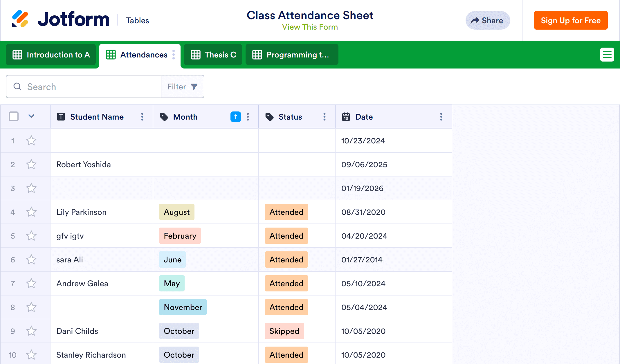Open Month column options menu

(x=248, y=117)
